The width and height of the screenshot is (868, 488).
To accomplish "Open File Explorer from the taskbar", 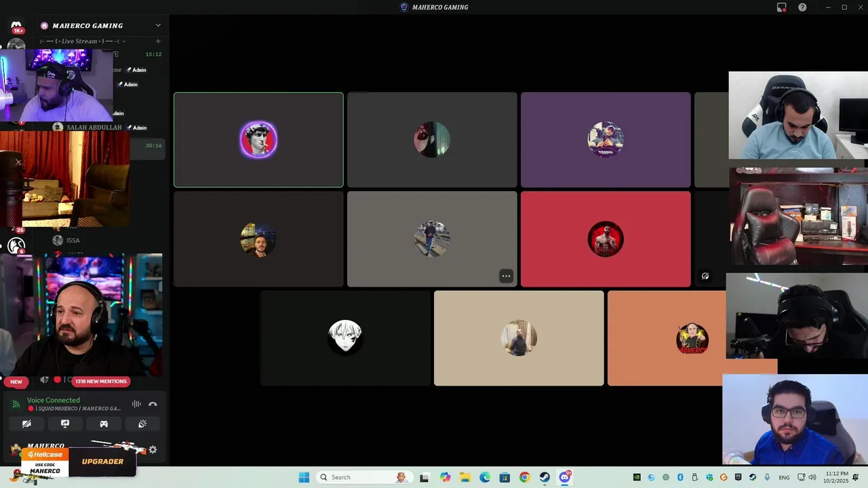I will [465, 477].
